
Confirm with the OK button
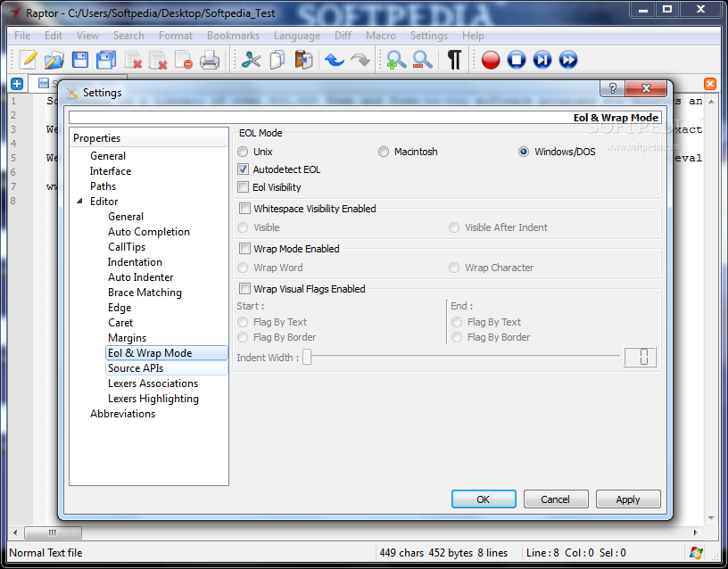click(484, 499)
